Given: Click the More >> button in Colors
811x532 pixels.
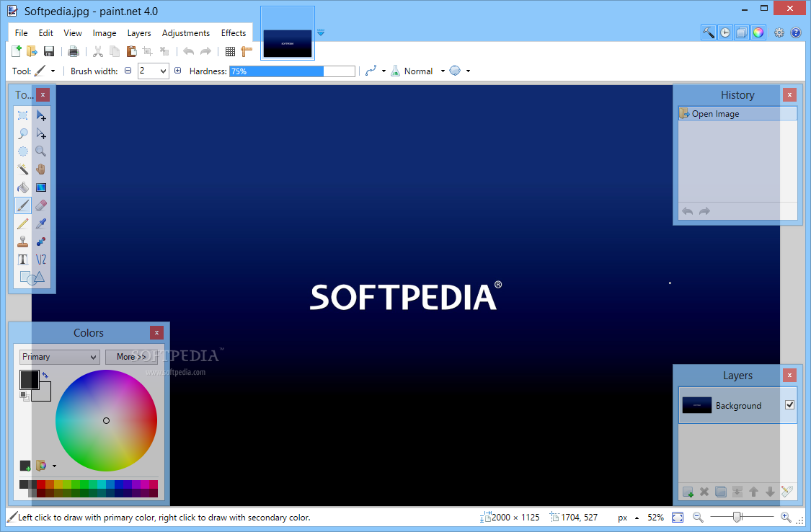Looking at the screenshot, I should click(x=131, y=357).
